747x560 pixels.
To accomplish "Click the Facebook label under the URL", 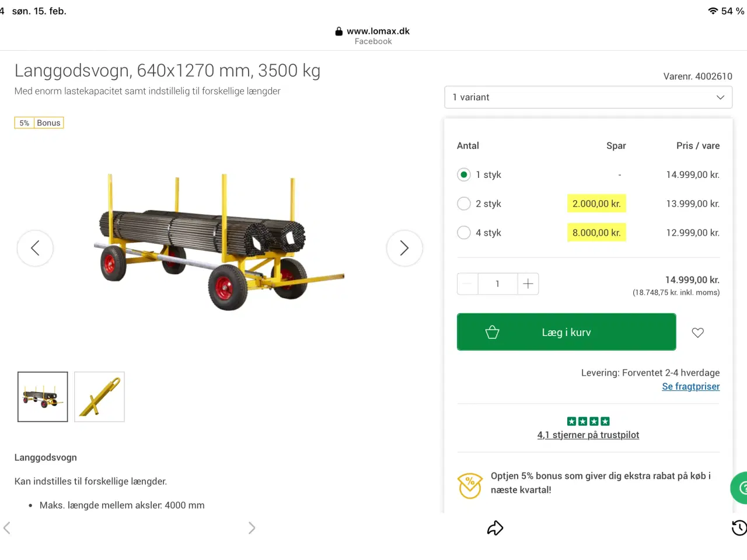I will click(x=373, y=41).
